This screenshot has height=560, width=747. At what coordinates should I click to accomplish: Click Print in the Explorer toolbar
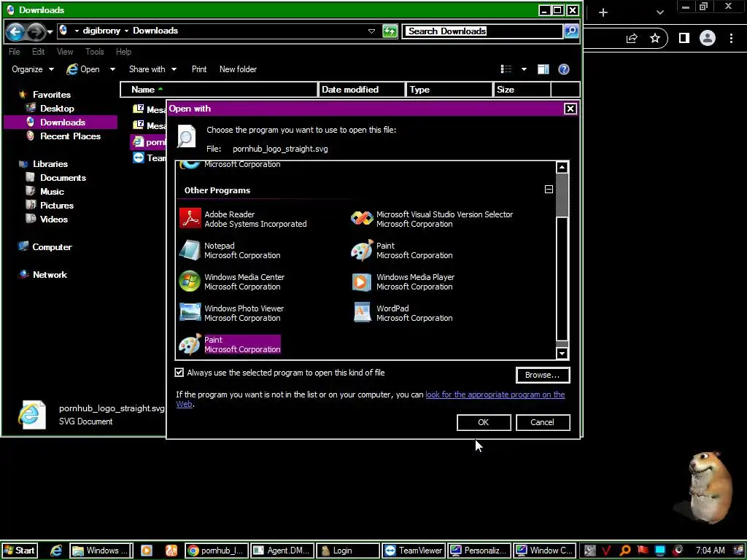199,69
